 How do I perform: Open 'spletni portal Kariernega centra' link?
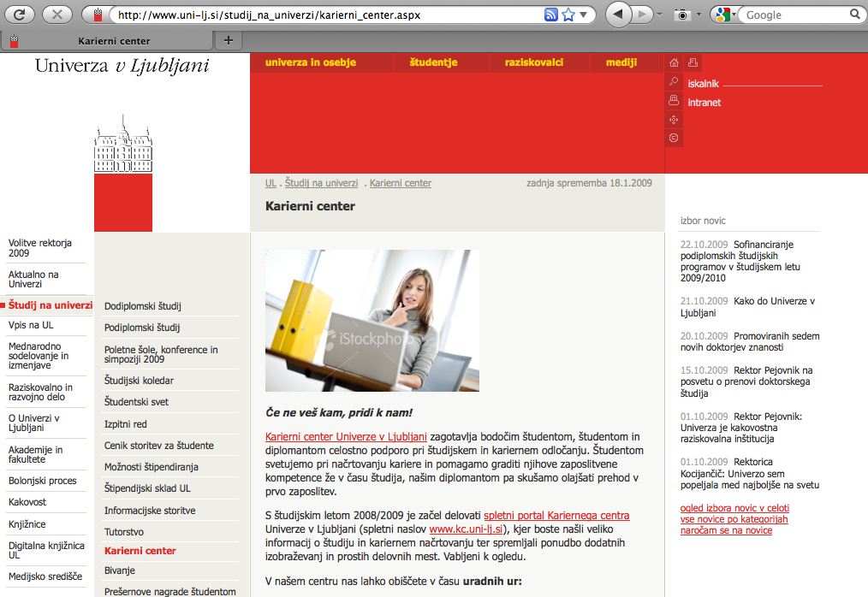coord(556,516)
